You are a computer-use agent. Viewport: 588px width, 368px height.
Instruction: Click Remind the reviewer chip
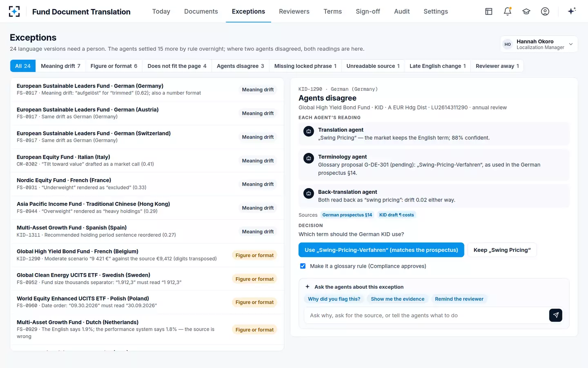tap(459, 299)
